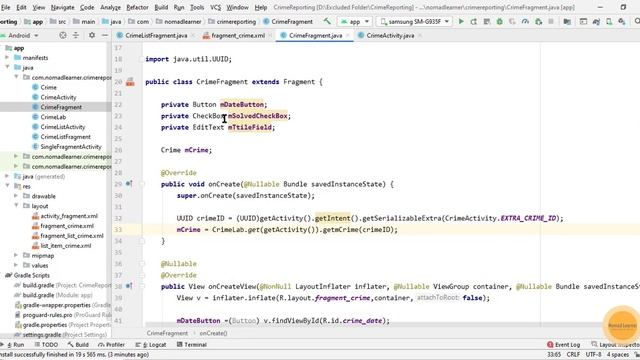The width and height of the screenshot is (640, 360).
Task: Select CrimeListActivity in the project tree
Action: (x=62, y=127)
